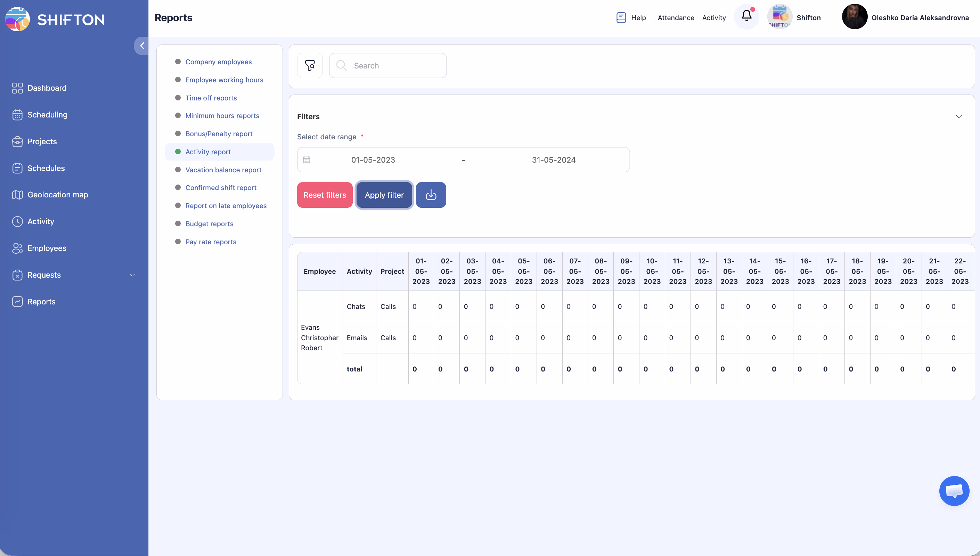Click the Help book icon

621,18
